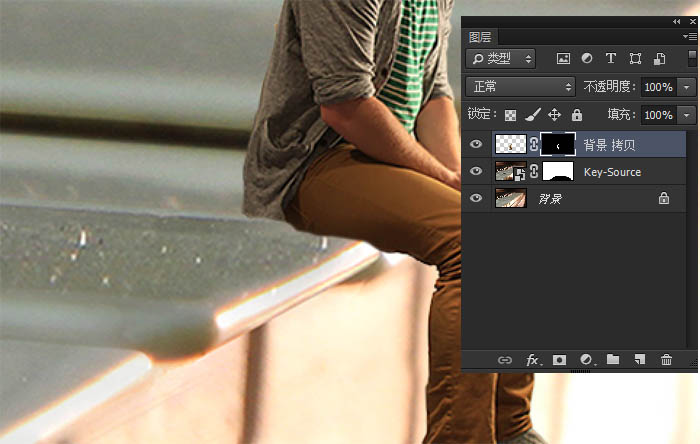Viewport: 700px width, 444px height.
Task: Filter by type layers T icon
Action: (x=611, y=58)
